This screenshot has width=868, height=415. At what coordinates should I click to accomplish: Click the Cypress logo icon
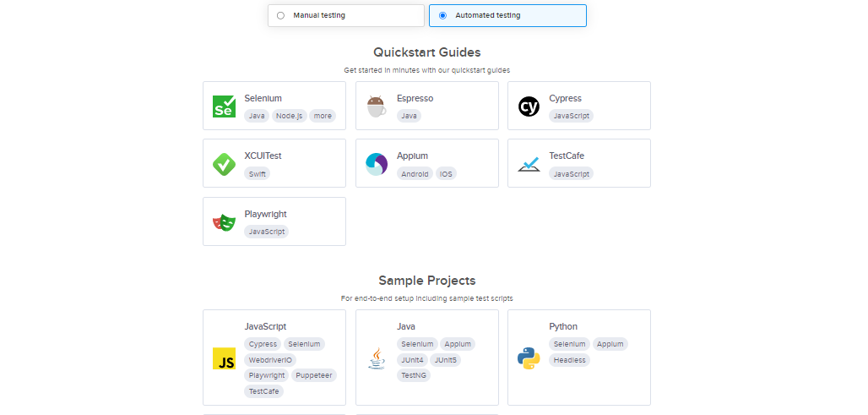pyautogui.click(x=529, y=106)
